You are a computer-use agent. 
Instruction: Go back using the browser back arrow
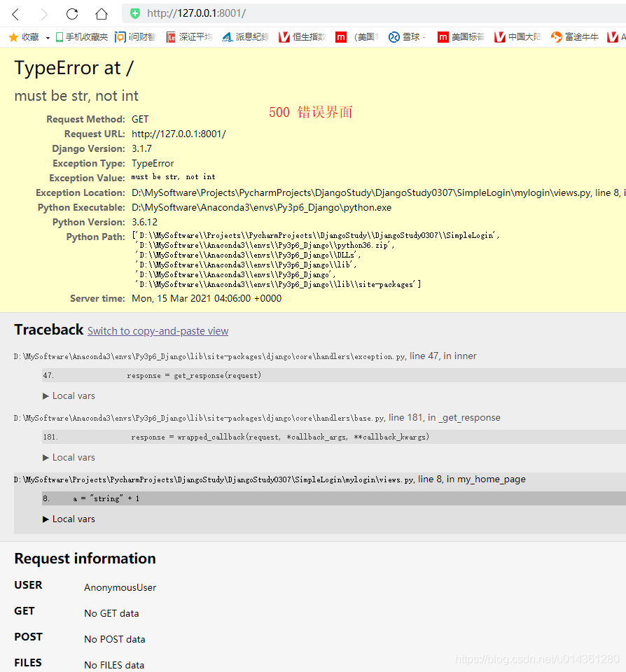coord(16,14)
